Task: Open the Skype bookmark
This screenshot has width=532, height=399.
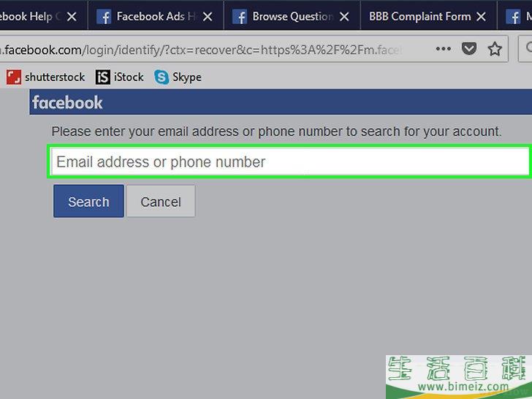Action: tap(178, 77)
